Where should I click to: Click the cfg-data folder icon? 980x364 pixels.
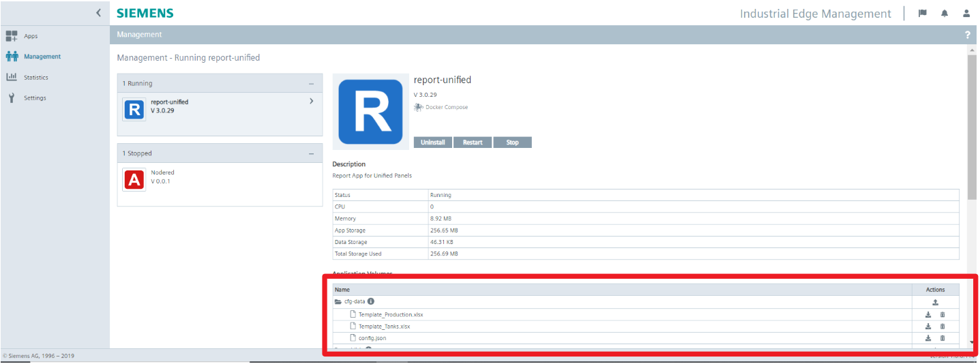pyautogui.click(x=338, y=301)
